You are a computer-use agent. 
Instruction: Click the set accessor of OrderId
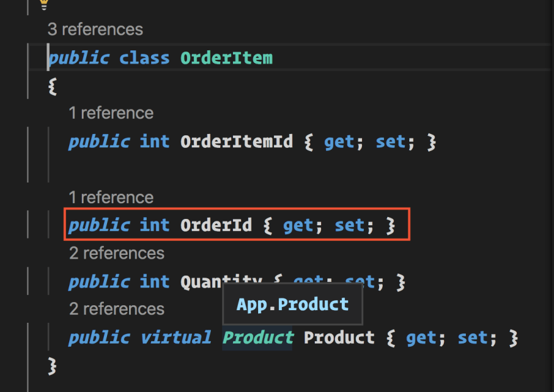point(349,226)
